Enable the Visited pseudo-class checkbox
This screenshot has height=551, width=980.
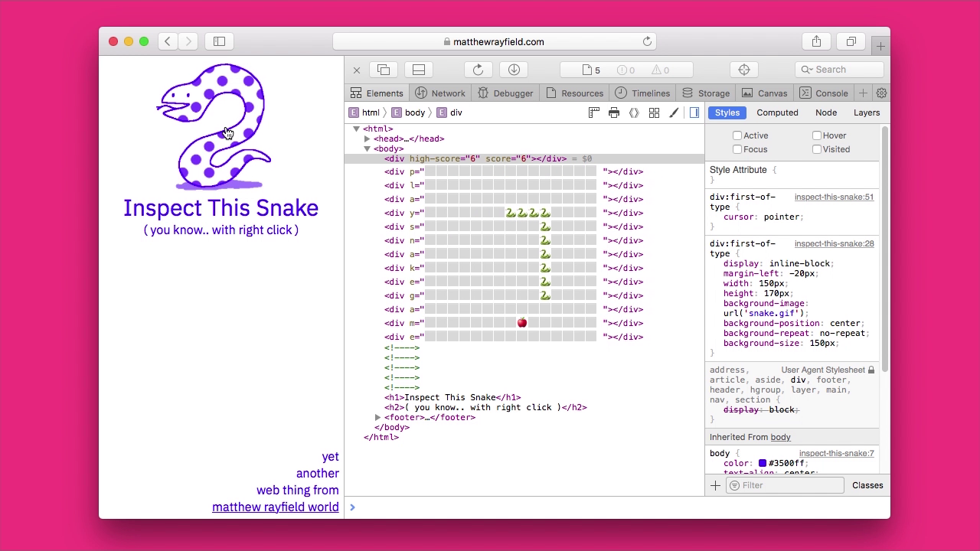[x=817, y=149]
